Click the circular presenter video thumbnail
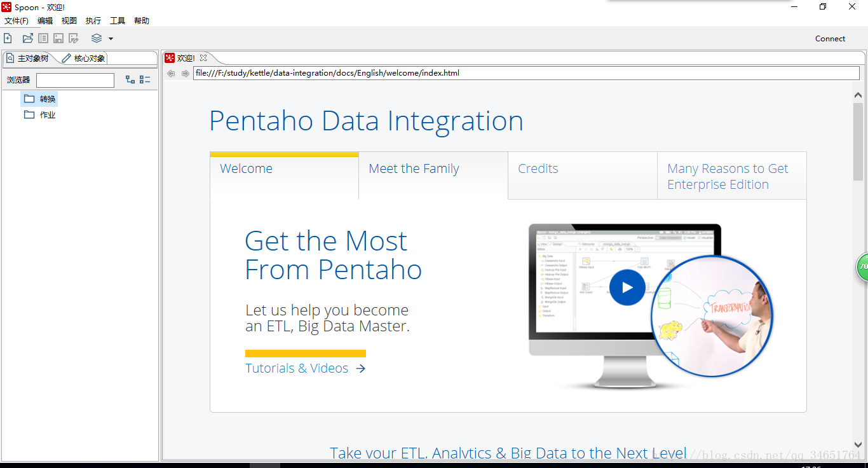 [x=712, y=316]
